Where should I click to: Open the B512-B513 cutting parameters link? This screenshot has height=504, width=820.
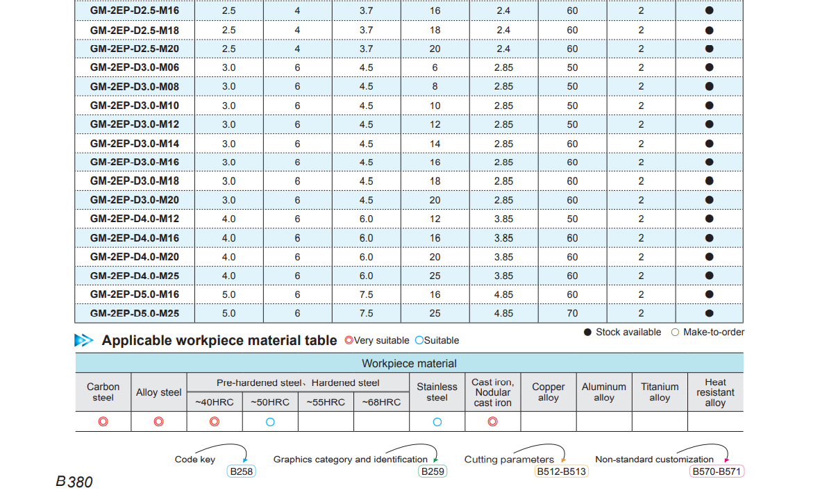[x=561, y=471]
